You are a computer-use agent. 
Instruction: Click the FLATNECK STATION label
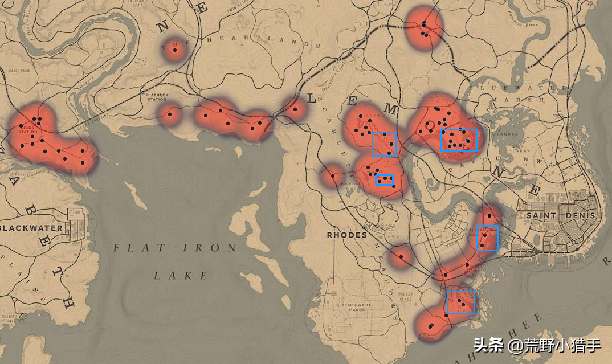pos(157,97)
